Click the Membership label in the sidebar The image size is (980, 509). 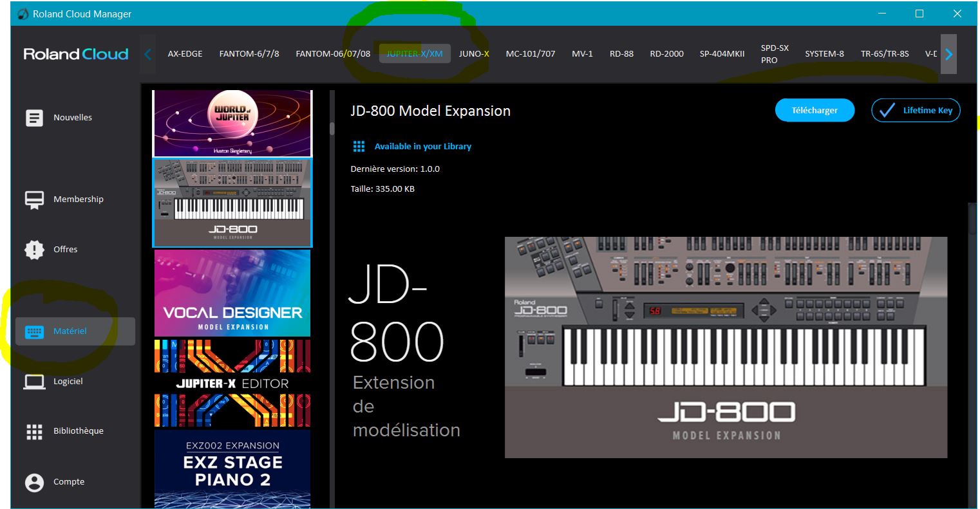pyautogui.click(x=79, y=199)
